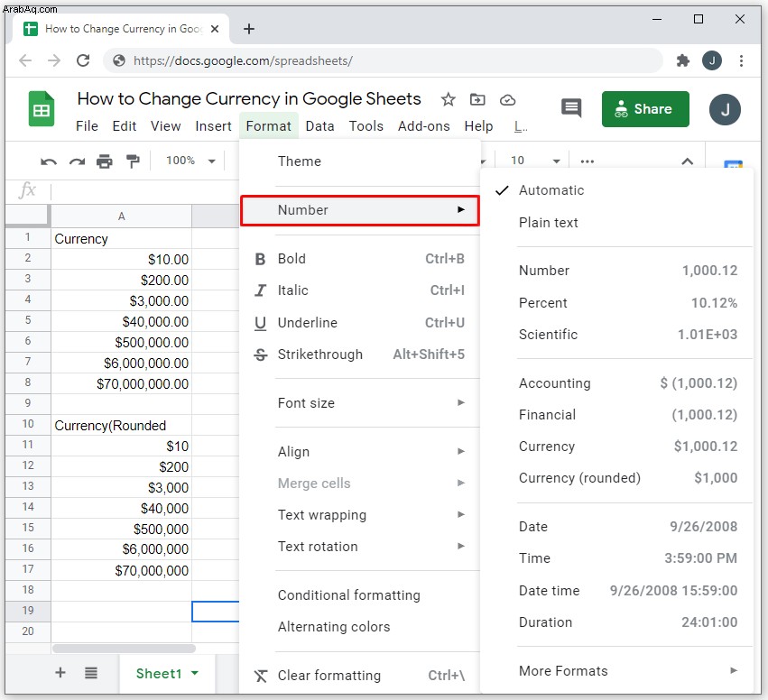Click the green Share button

pyautogui.click(x=645, y=108)
